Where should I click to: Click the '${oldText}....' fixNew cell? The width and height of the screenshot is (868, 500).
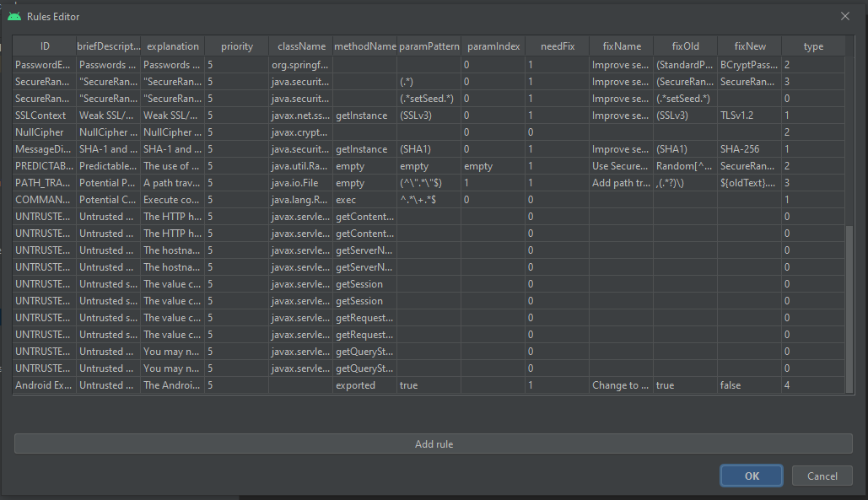750,182
